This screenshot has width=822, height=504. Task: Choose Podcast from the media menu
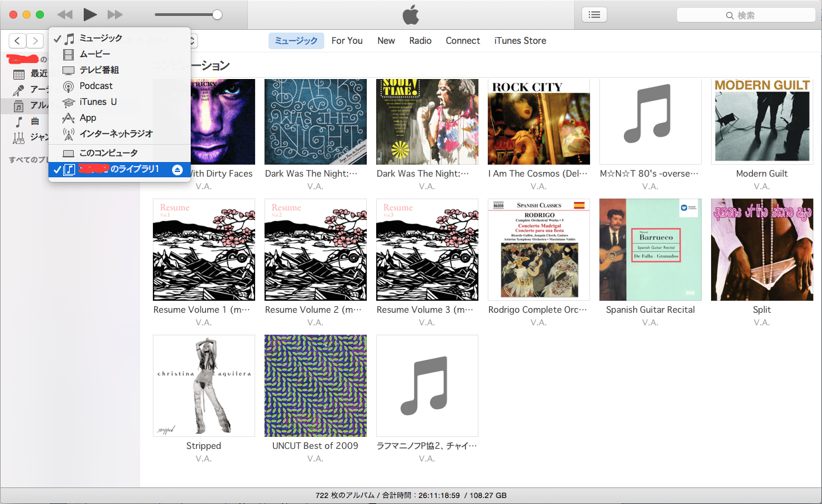pos(96,86)
